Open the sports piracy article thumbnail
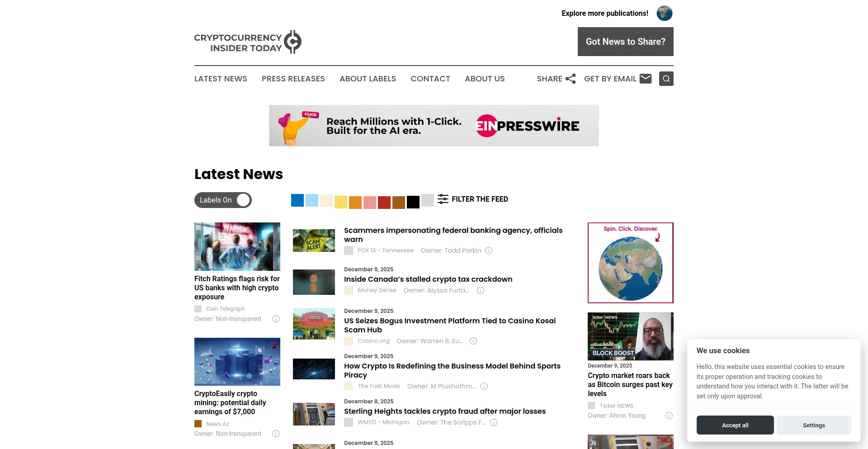868x449 pixels. coord(314,369)
